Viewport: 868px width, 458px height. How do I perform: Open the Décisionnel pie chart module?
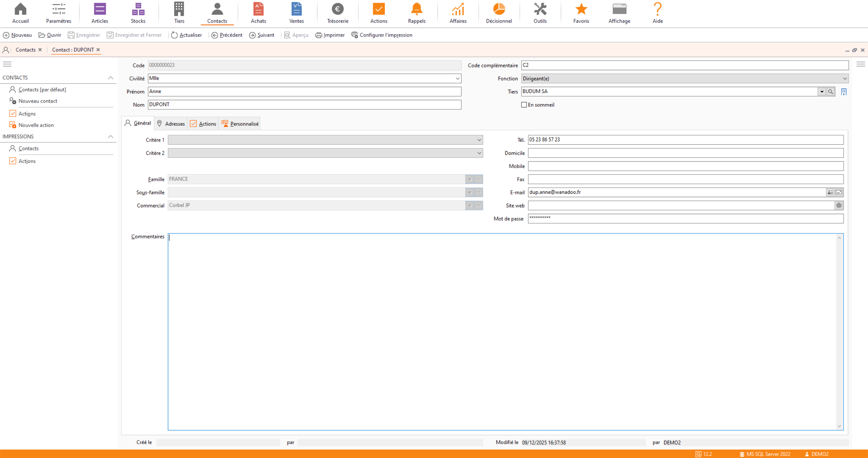(499, 13)
